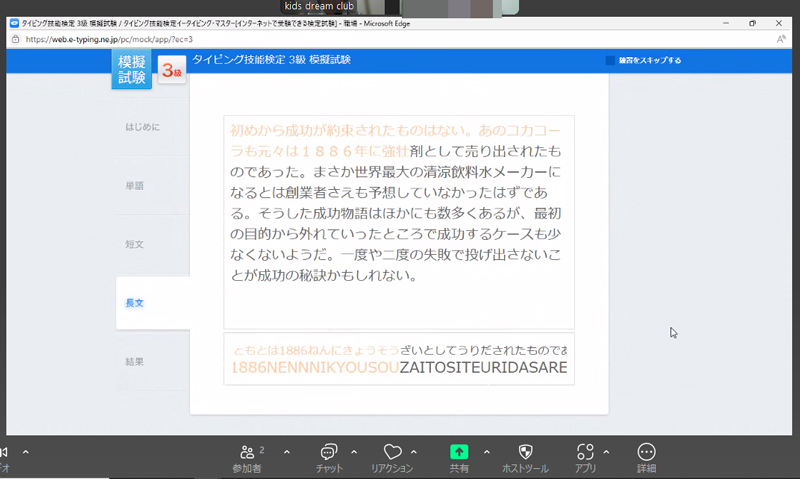Expand the chat options chevron
The width and height of the screenshot is (800, 479).
click(x=354, y=452)
